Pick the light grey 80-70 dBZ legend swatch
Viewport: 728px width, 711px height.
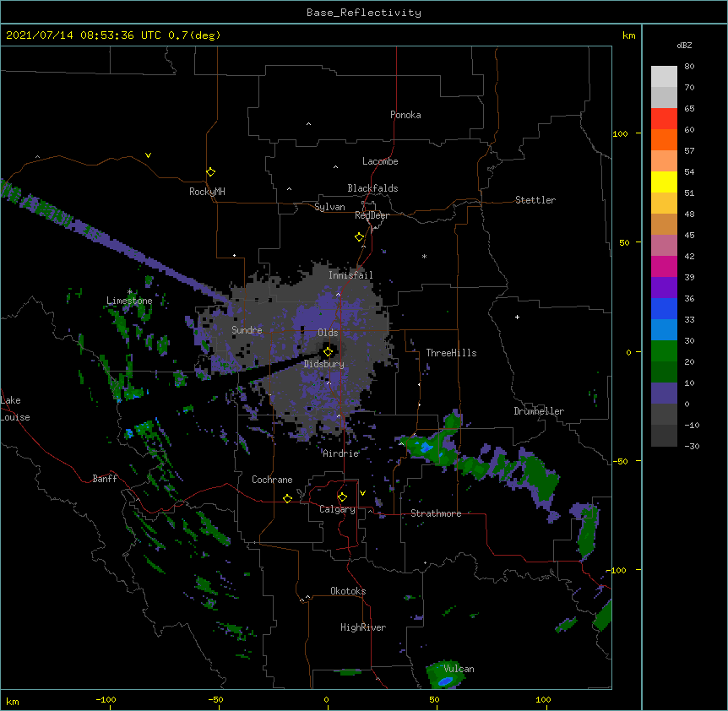(x=664, y=77)
